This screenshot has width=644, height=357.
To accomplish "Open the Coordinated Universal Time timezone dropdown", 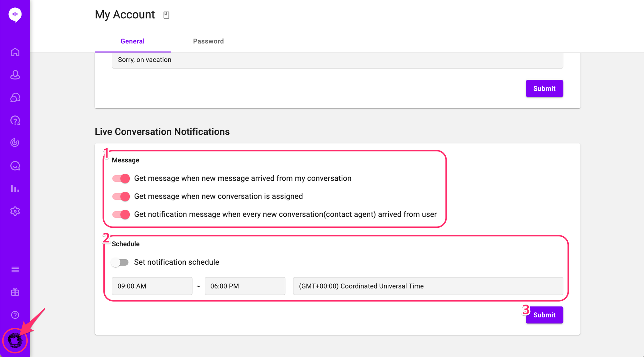I will click(x=428, y=286).
